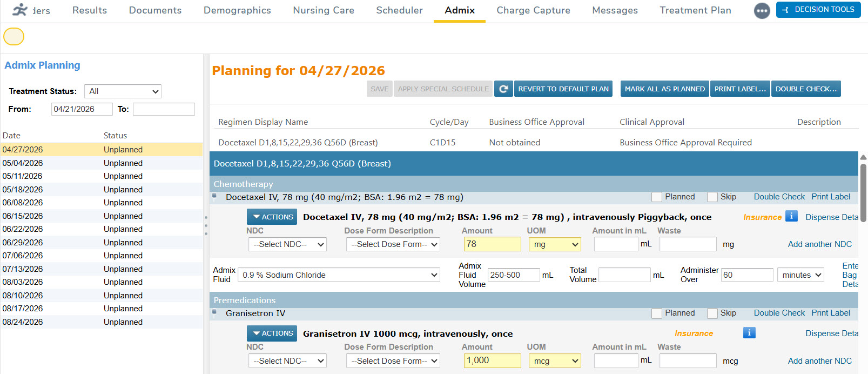Click the refresh icon beside Apply Special Schedule
Image resolution: width=868 pixels, height=374 pixels.
503,89
